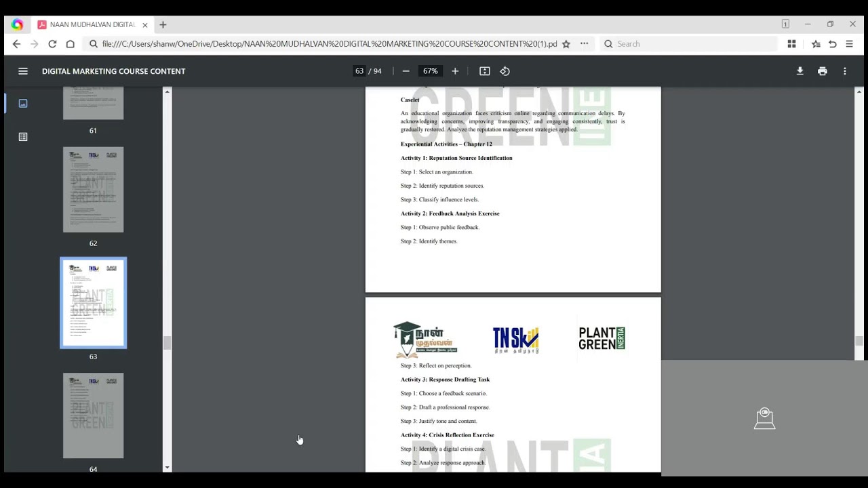
Task: Close the NAAN MUDHALVAN DIGITAL tab
Action: point(145,25)
